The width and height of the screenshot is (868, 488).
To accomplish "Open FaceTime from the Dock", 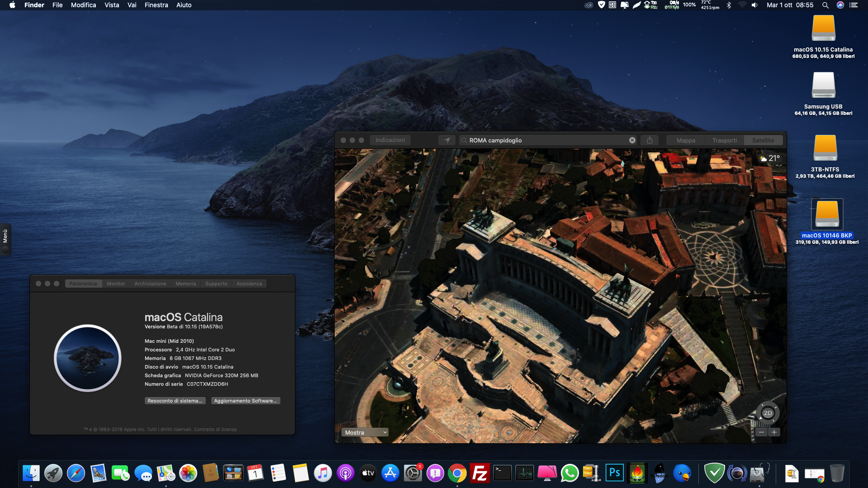I will [x=121, y=473].
